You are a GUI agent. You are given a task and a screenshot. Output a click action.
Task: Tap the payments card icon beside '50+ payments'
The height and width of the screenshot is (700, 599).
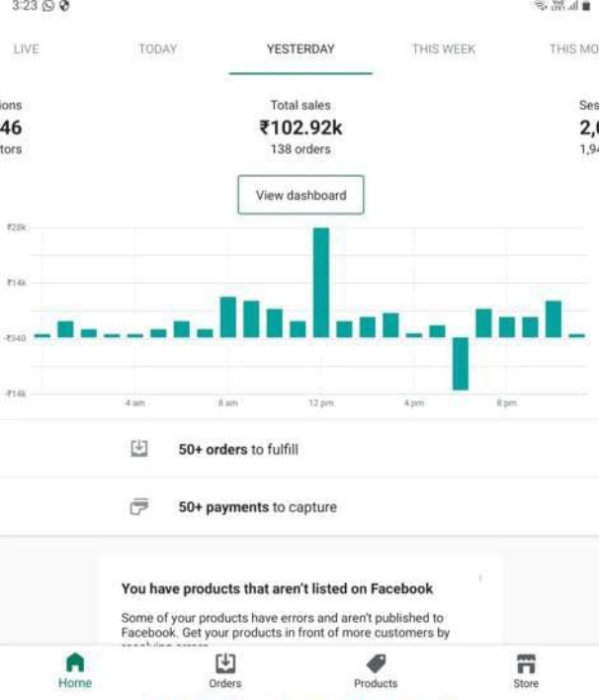point(138,506)
